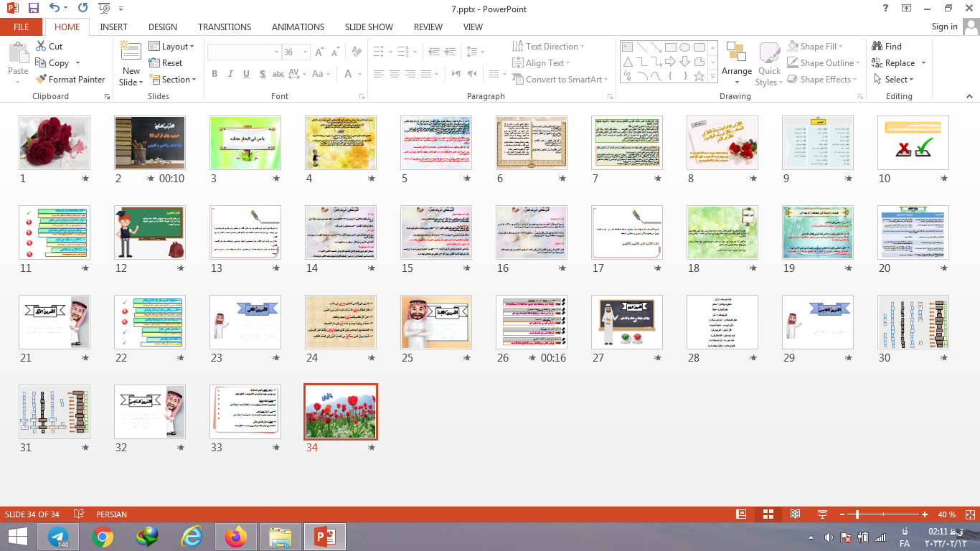This screenshot has width=980, height=551.
Task: Click the Cut scissors icon
Action: coord(42,46)
